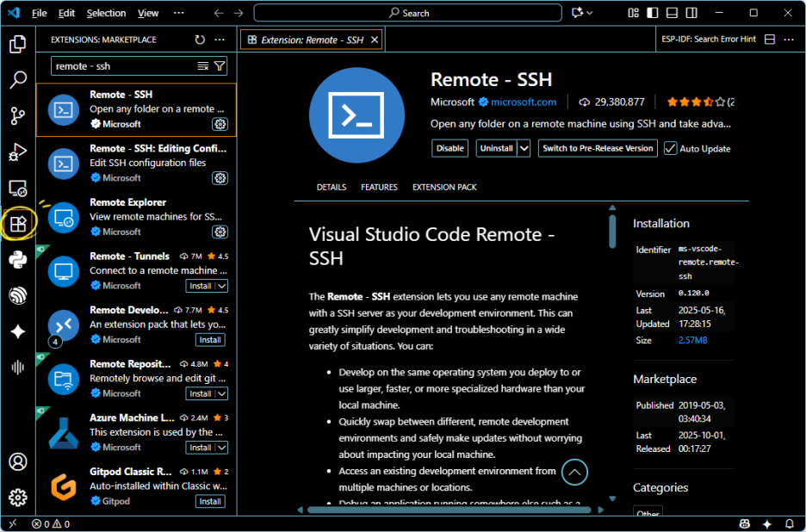Close the Extension: Remote - SSH tab
Viewport: 806px width, 532px height.
tap(375, 40)
